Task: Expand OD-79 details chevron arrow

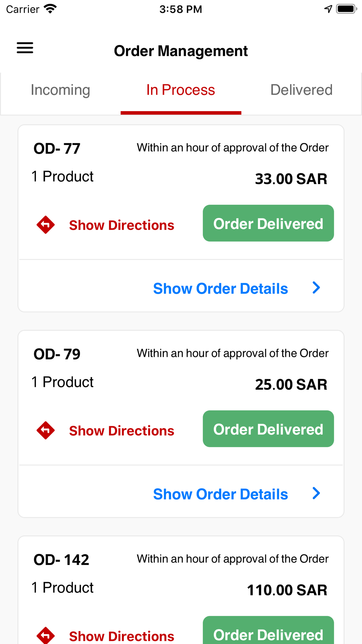Action: point(316,493)
